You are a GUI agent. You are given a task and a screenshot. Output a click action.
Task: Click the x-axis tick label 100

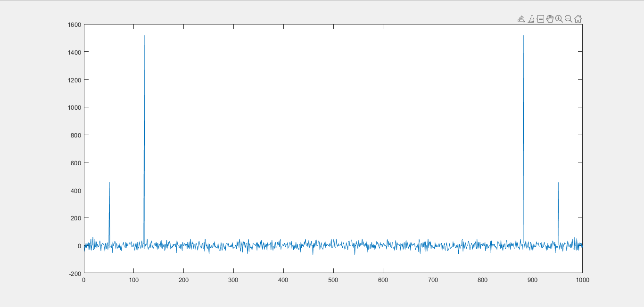(x=134, y=280)
